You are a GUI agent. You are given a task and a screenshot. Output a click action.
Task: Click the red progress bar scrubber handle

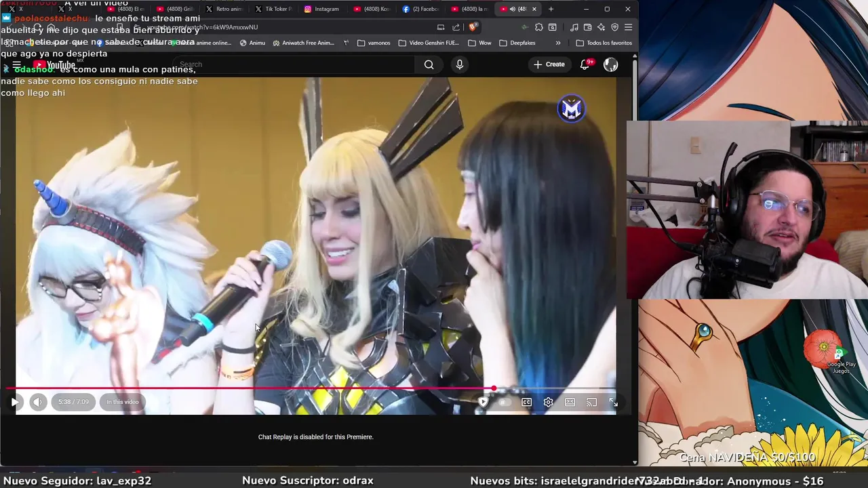(x=494, y=388)
